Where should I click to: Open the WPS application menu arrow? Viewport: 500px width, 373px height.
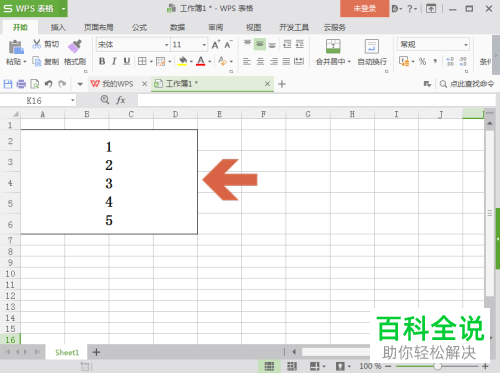(63, 8)
